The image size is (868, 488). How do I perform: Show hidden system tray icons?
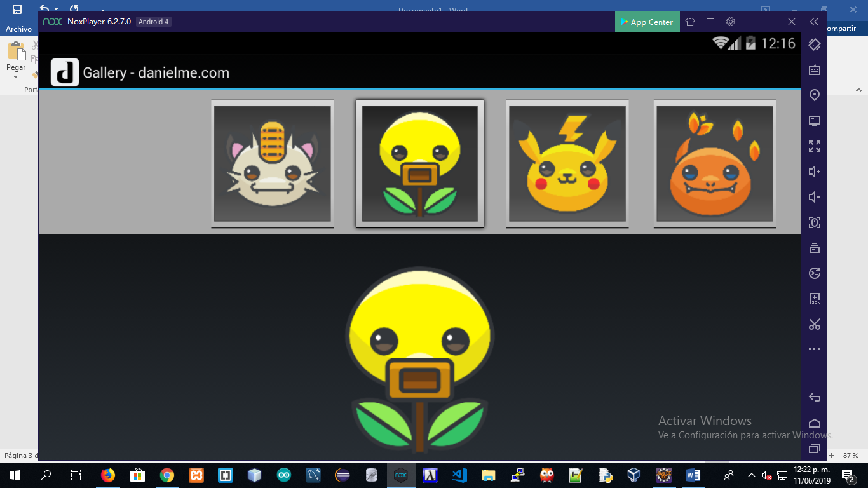(752, 475)
